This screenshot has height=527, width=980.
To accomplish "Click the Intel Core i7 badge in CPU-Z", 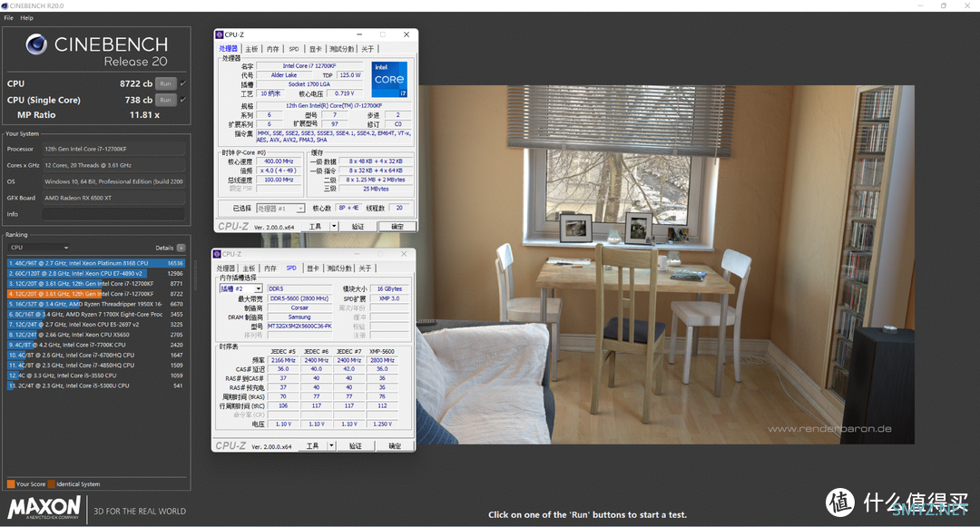I will click(389, 79).
